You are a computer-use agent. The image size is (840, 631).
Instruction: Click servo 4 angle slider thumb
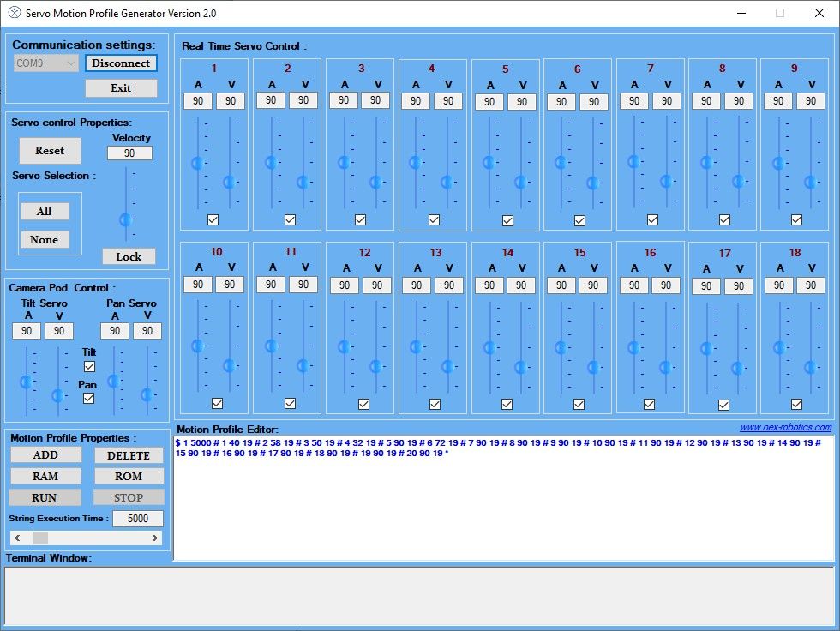coord(415,162)
